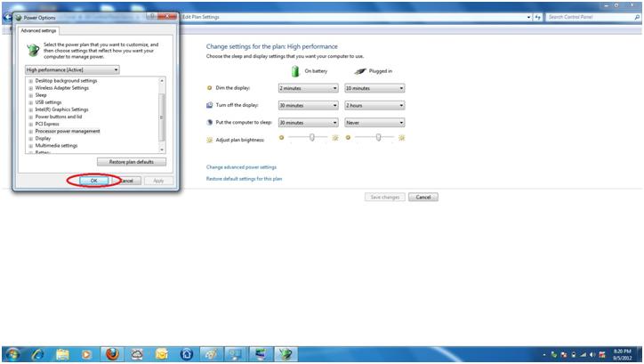Image resolution: width=644 pixels, height=364 pixels.
Task: Launch Internet Explorer from the taskbar
Action: (x=38, y=353)
